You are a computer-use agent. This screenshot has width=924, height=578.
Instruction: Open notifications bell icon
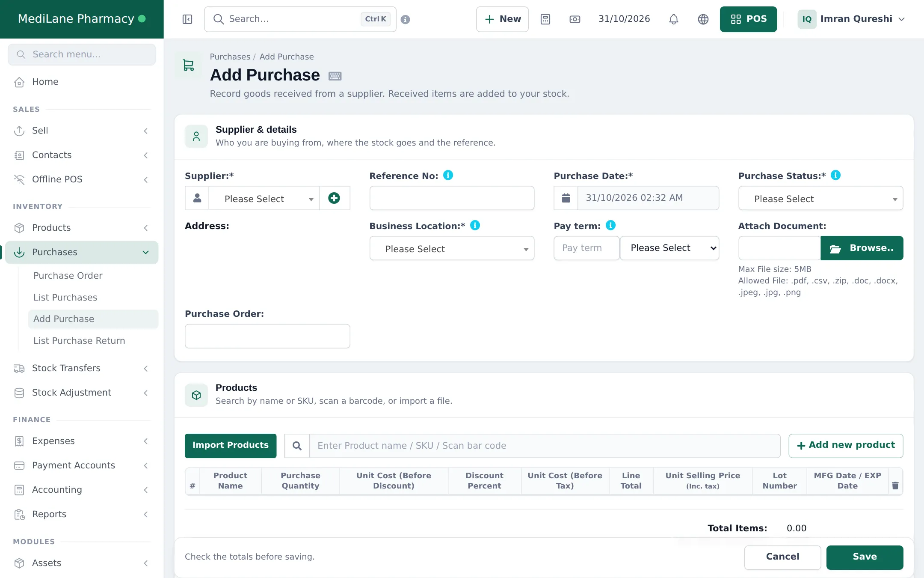point(674,19)
